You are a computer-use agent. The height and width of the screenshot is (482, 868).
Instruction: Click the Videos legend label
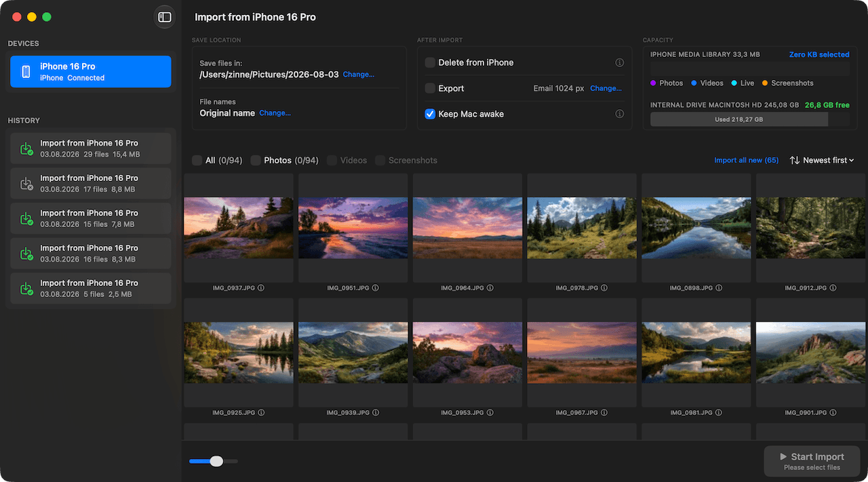point(712,83)
